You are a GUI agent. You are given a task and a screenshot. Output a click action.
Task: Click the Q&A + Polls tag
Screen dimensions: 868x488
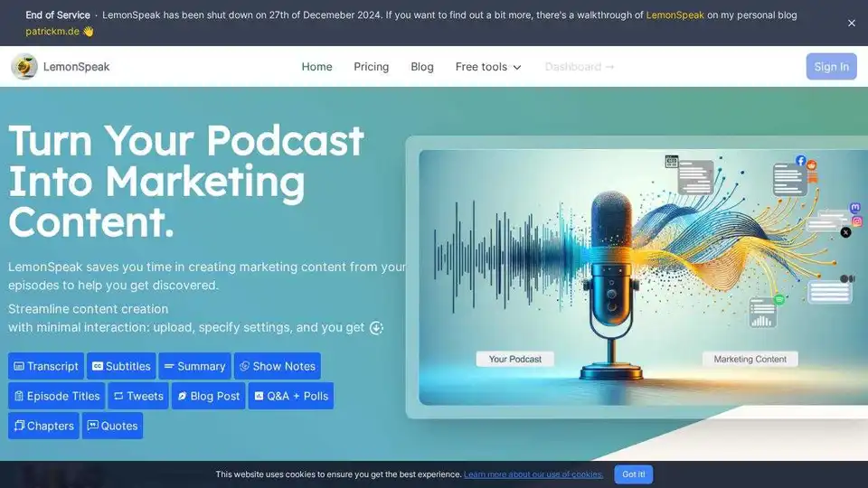(291, 396)
